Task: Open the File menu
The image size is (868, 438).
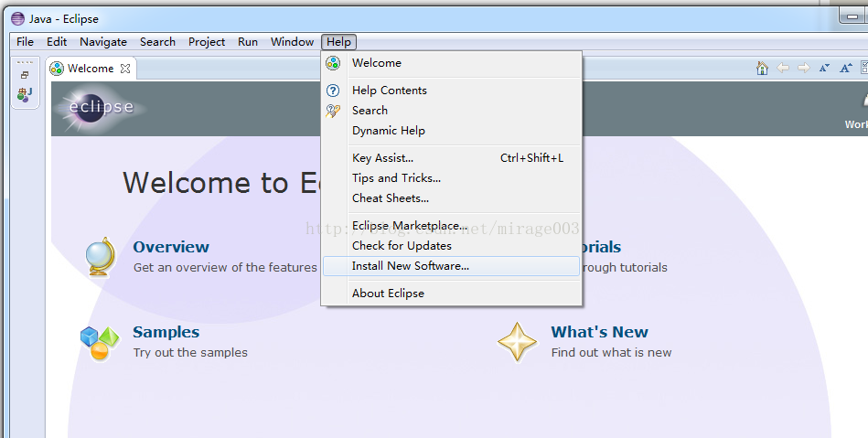Action: tap(25, 42)
